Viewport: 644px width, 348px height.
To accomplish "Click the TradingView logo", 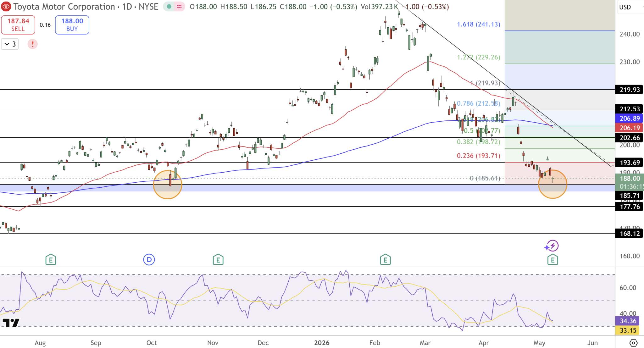I will pyautogui.click(x=11, y=323).
